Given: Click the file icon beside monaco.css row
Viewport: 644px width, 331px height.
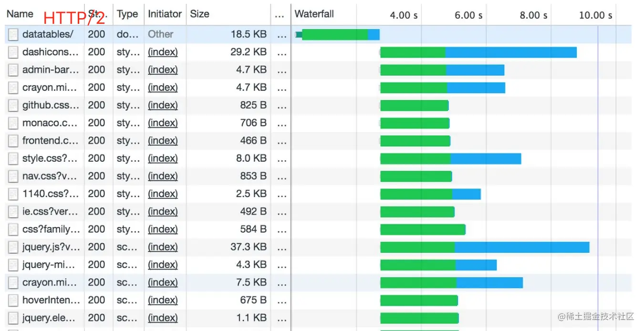Looking at the screenshot, I should 13,123.
